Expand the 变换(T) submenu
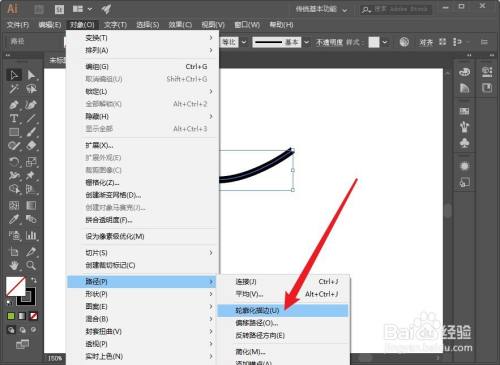The image size is (500, 365). point(143,38)
